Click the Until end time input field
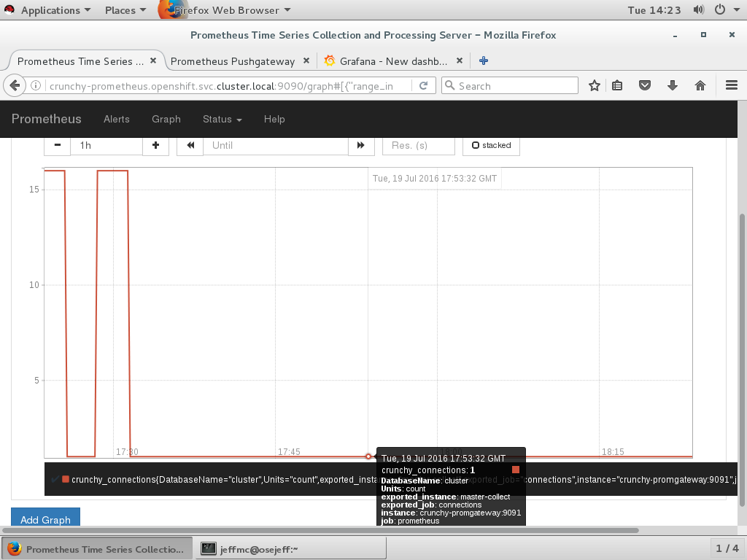The width and height of the screenshot is (747, 560). [275, 145]
